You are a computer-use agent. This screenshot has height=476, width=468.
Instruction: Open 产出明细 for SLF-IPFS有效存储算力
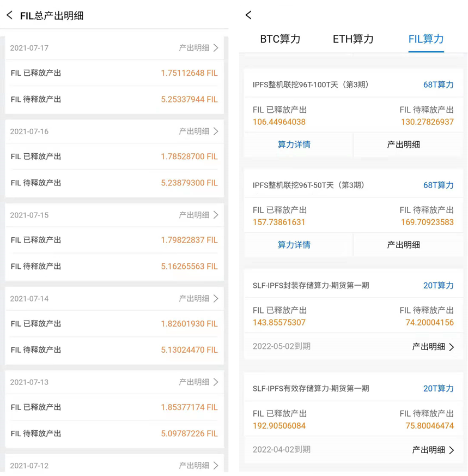coord(433,450)
